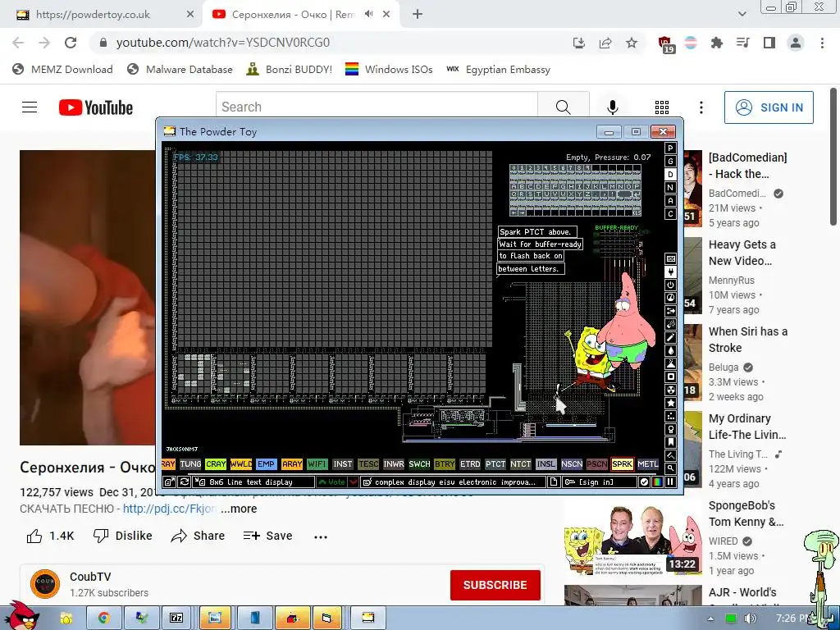Select the Electronics plug category icon

point(670,272)
